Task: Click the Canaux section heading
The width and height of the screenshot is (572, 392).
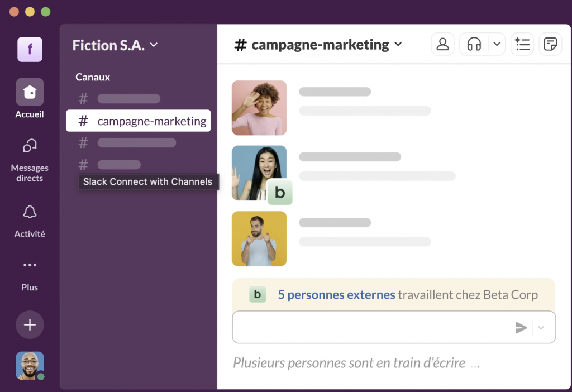Action: coord(93,77)
